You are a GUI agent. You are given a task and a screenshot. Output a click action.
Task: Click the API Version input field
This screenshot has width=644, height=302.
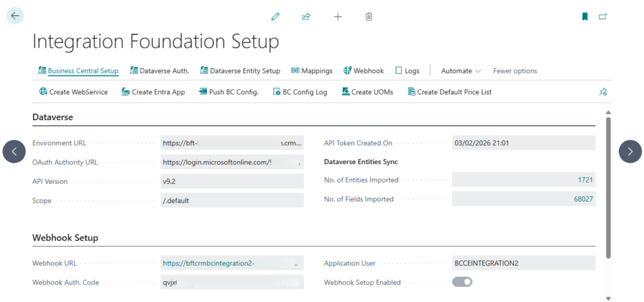[x=232, y=181]
